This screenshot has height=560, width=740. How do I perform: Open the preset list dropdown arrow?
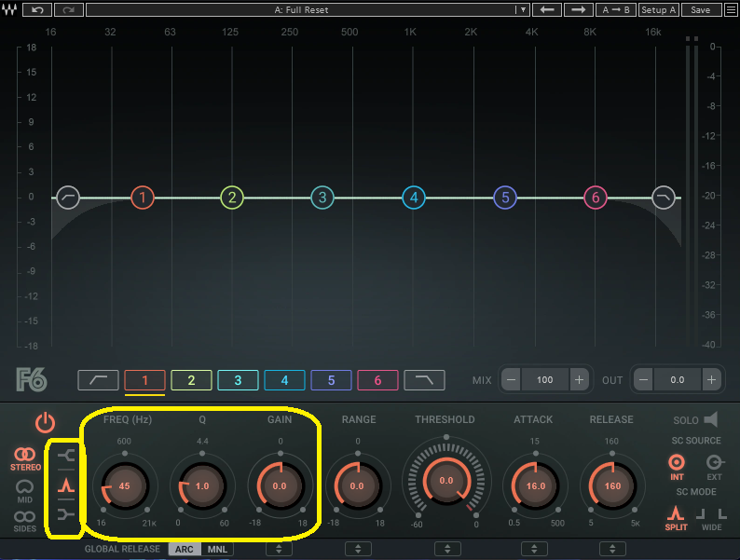coord(523,9)
